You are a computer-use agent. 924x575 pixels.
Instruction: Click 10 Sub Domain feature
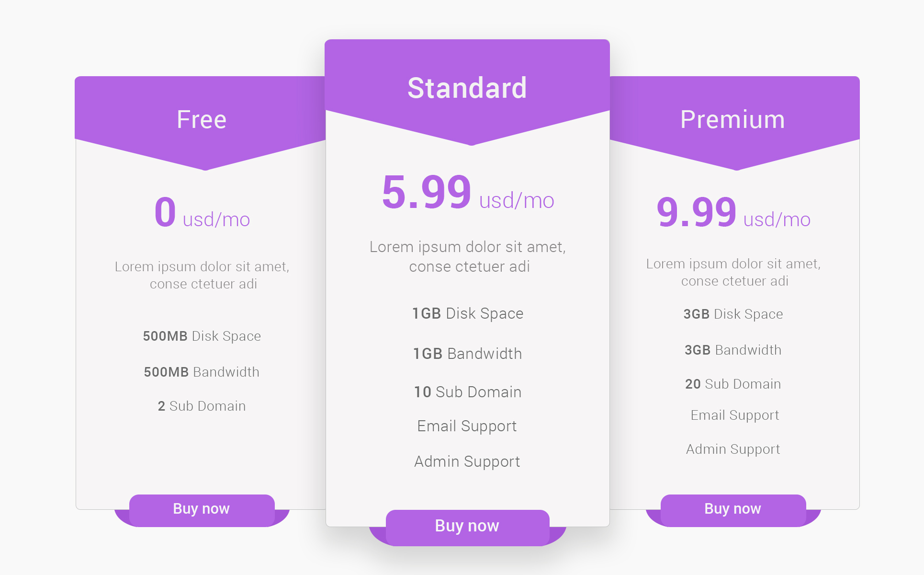468,392
